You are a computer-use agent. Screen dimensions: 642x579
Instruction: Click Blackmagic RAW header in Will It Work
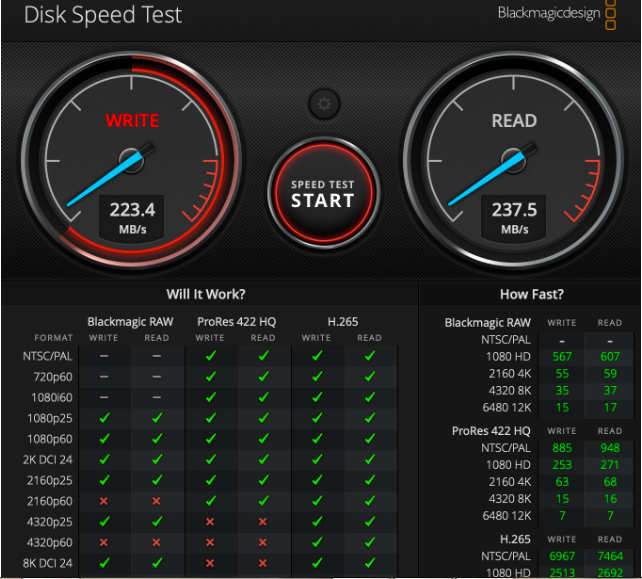pos(130,321)
